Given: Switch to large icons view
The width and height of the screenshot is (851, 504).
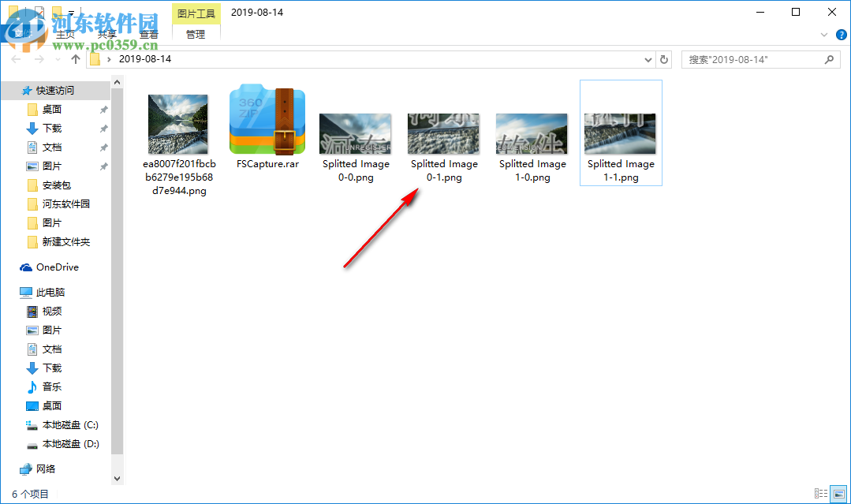Looking at the screenshot, I should [x=839, y=494].
